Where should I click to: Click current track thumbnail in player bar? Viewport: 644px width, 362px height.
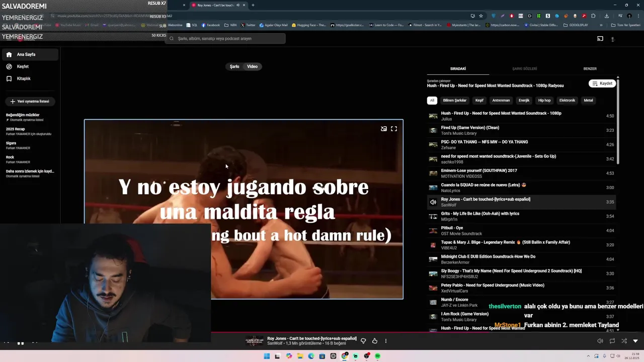tap(254, 341)
